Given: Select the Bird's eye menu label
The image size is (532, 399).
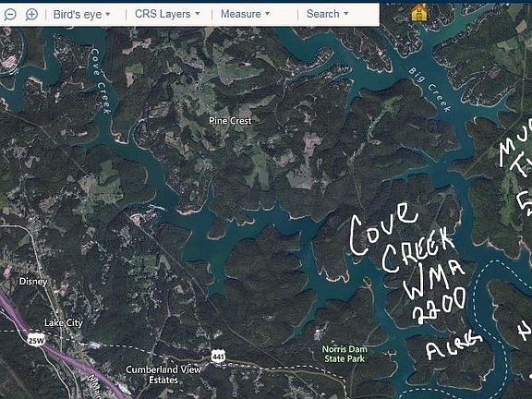Looking at the screenshot, I should pyautogui.click(x=78, y=14).
